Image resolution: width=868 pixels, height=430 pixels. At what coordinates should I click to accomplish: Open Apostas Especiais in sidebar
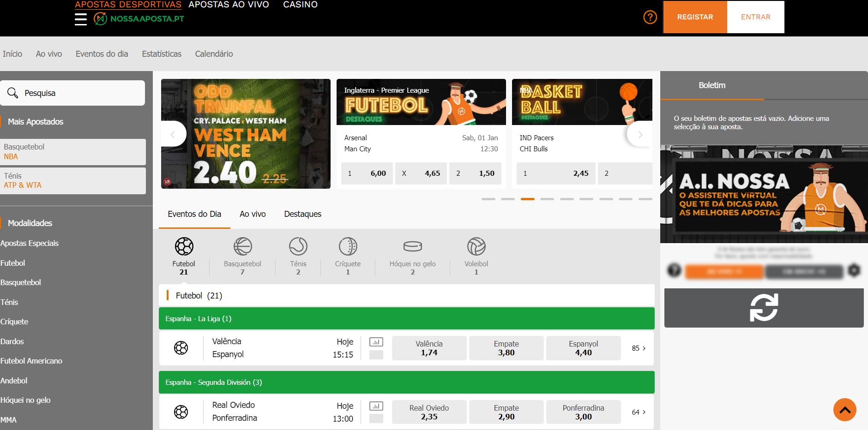click(30, 243)
